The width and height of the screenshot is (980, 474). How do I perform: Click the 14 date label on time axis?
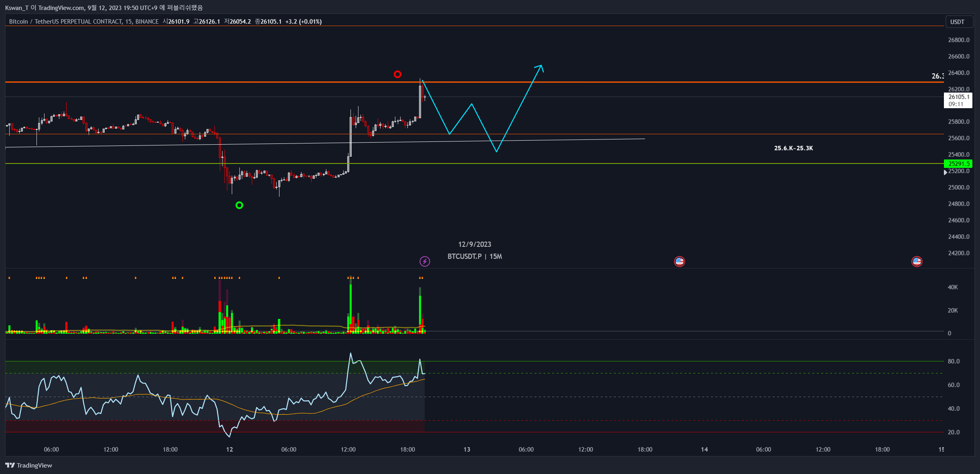tap(704, 450)
